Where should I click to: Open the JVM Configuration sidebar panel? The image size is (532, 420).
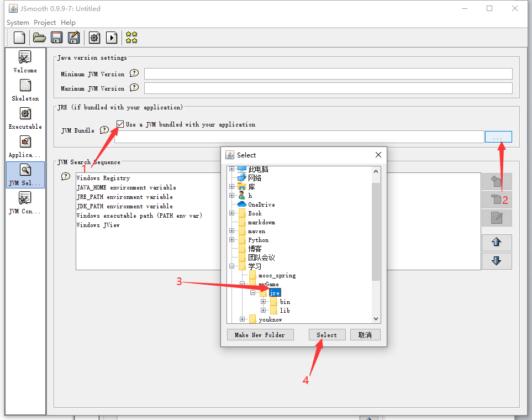25,203
